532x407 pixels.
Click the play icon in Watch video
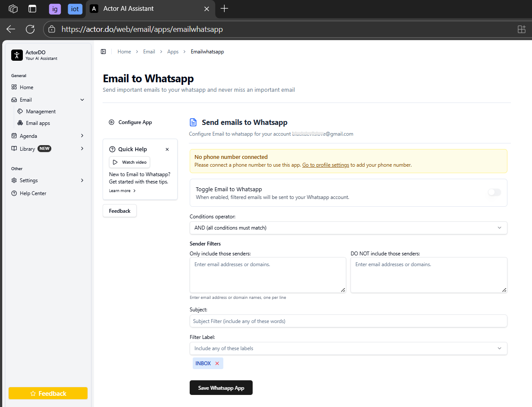pos(115,162)
